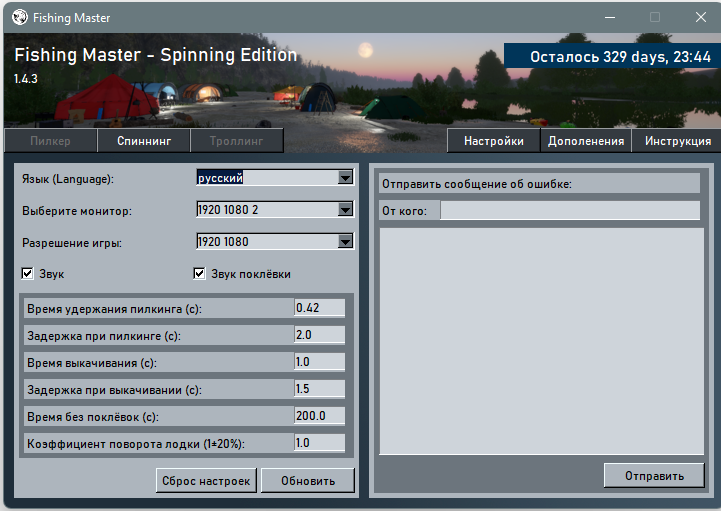Toggle the Звук поклёвки checkbox
The width and height of the screenshot is (721, 511).
click(x=199, y=274)
